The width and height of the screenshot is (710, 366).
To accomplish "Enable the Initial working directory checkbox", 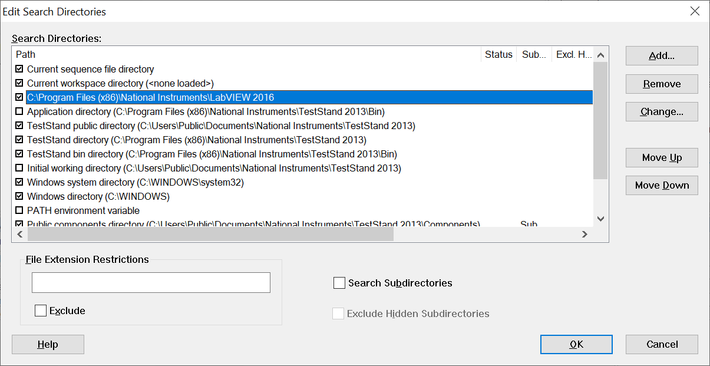I will coord(19,168).
